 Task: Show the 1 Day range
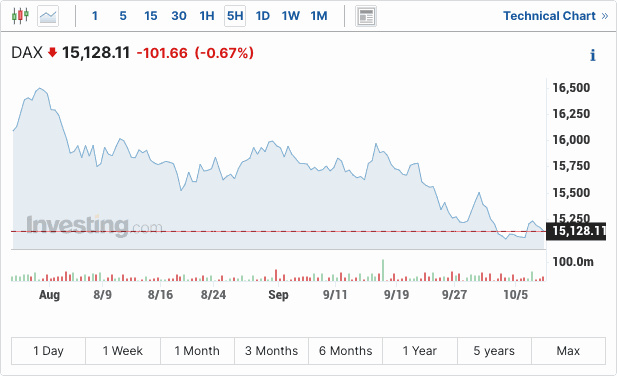click(x=48, y=351)
